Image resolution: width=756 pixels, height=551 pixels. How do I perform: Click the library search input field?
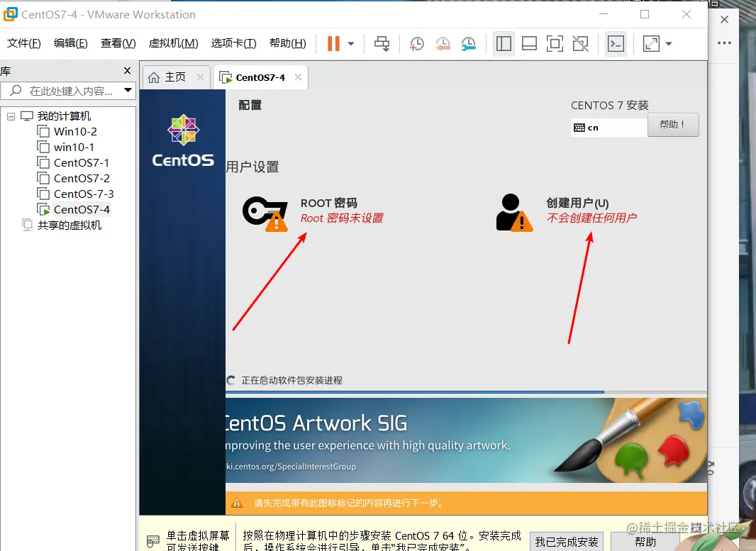[67, 91]
